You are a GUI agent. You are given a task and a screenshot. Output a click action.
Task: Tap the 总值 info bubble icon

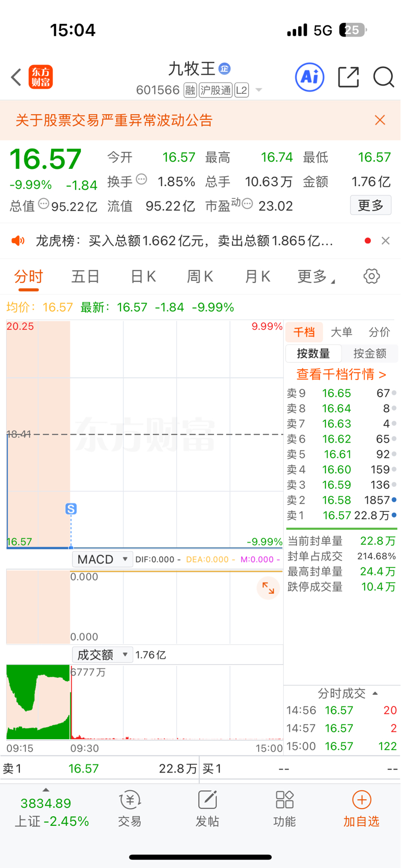(x=43, y=204)
